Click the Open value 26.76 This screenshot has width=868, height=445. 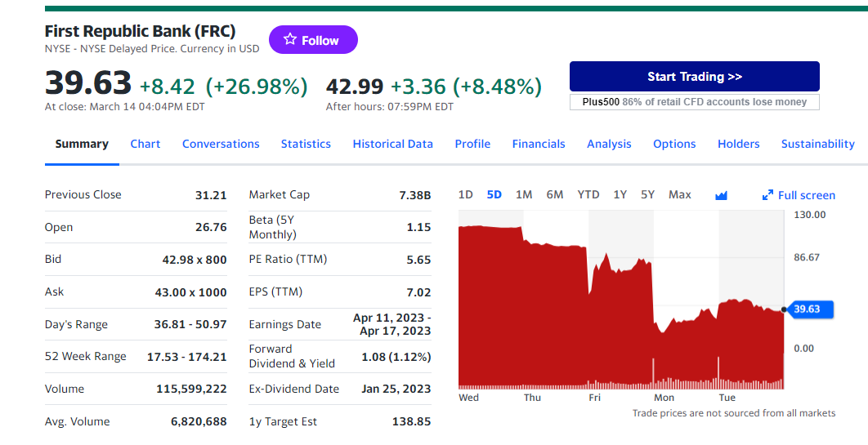coord(211,227)
